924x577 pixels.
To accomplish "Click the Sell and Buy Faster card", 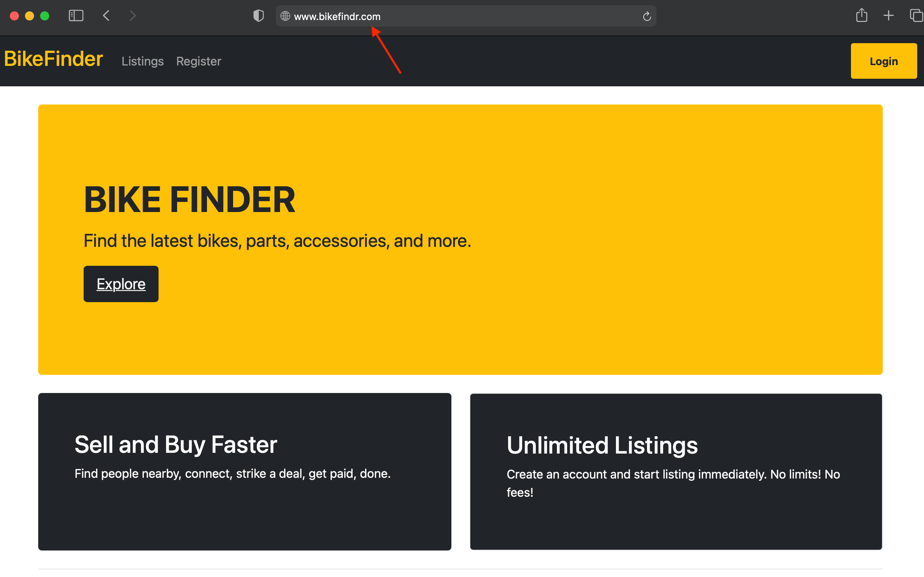I will (x=244, y=471).
